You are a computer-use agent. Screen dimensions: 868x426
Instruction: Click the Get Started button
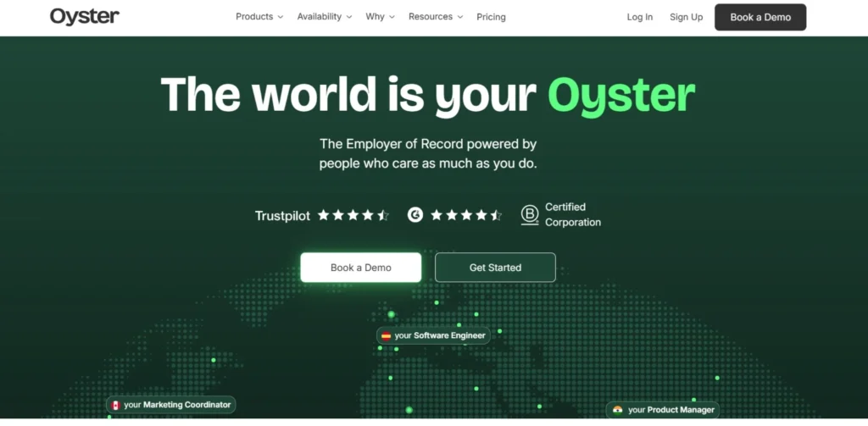click(495, 268)
